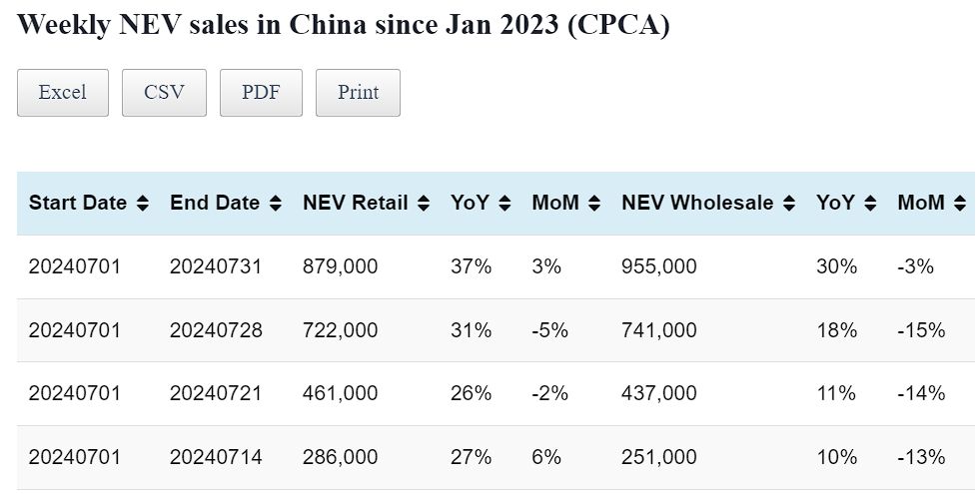Download the data via the CSV button
The width and height of the screenshot is (980, 494).
pos(164,93)
